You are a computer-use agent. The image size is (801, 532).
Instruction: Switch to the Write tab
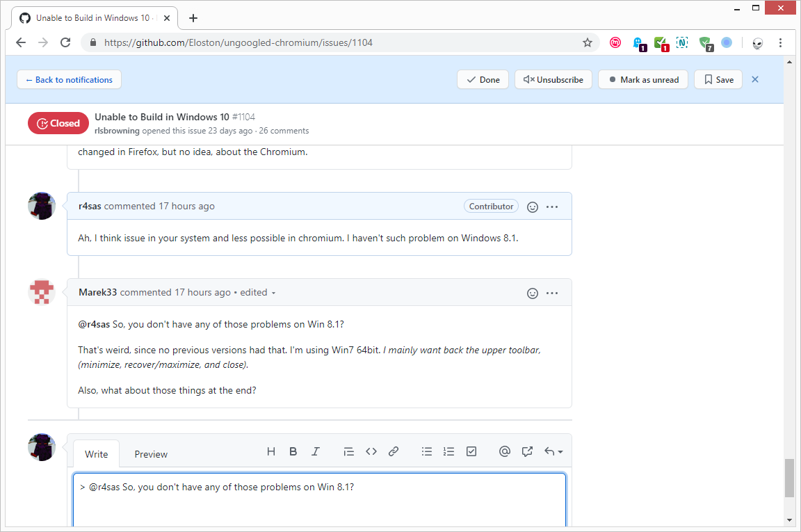[x=96, y=454]
